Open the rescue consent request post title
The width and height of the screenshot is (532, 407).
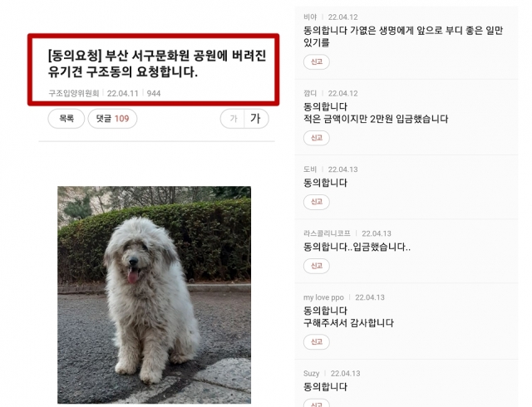tap(157, 63)
